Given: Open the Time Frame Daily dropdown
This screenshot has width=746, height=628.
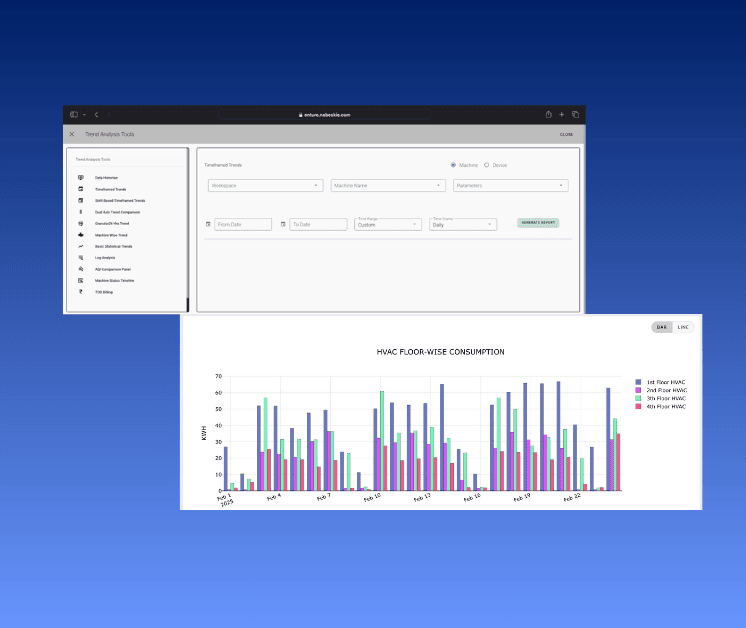Looking at the screenshot, I should [463, 225].
